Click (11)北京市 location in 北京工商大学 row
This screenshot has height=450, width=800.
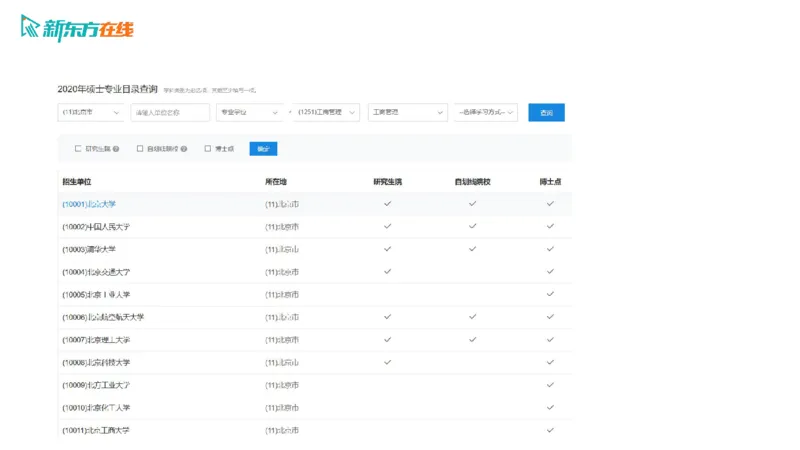[x=282, y=431]
